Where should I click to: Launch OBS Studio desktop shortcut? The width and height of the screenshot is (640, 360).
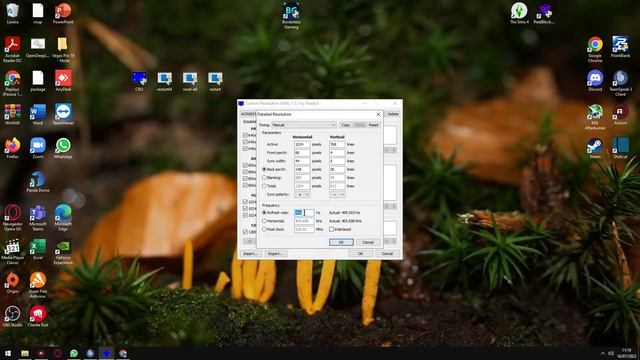tap(13, 316)
